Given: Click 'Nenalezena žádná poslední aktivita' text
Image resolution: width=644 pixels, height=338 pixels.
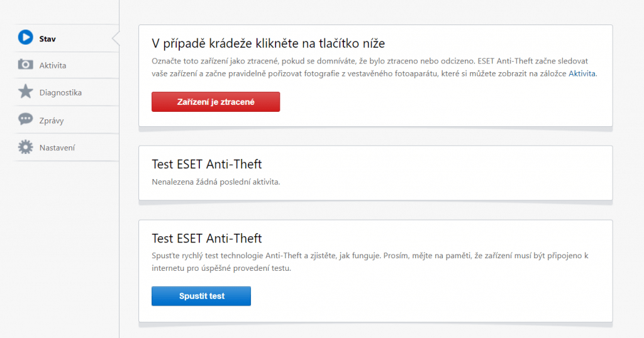Looking at the screenshot, I should [216, 182].
